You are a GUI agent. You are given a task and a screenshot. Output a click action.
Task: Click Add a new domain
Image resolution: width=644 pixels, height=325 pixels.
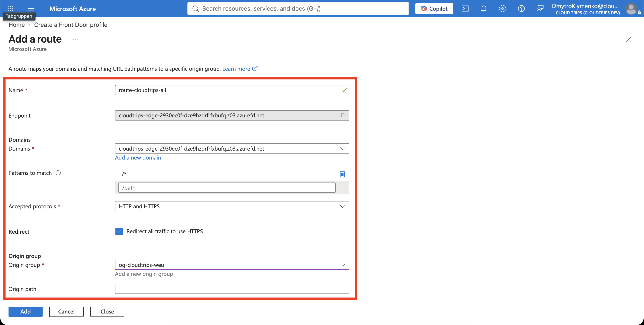138,158
